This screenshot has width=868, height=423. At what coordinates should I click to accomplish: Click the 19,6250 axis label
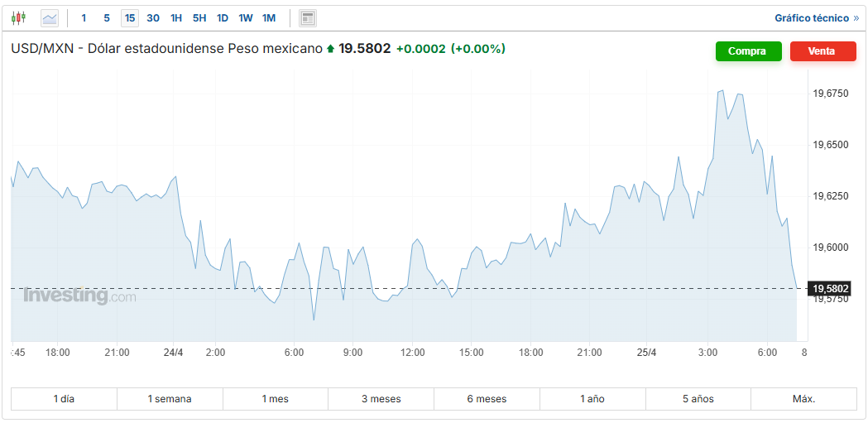(x=831, y=196)
